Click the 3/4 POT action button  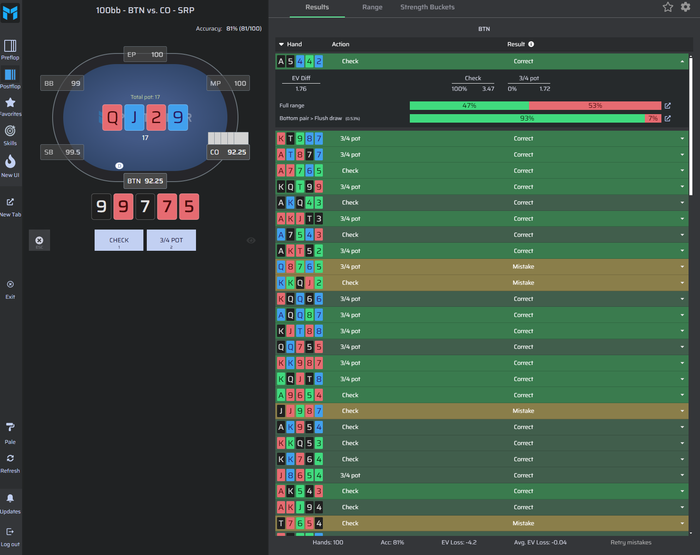[x=171, y=240]
